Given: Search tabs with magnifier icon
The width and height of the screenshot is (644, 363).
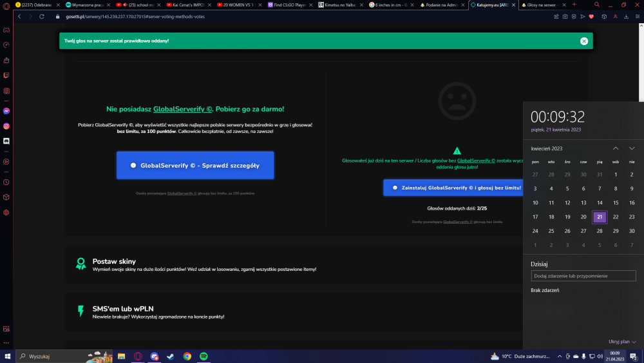Looking at the screenshot, I should [597, 5].
